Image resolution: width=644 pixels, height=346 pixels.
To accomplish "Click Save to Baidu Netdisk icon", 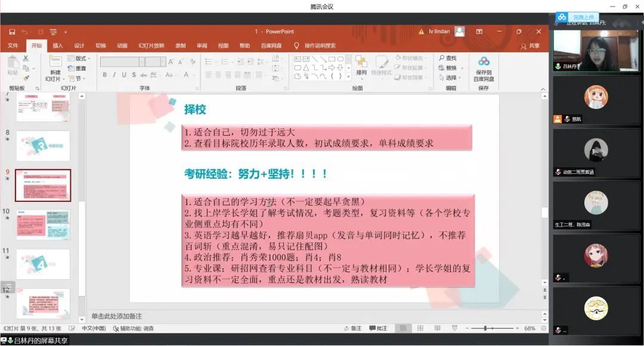I will [483, 67].
